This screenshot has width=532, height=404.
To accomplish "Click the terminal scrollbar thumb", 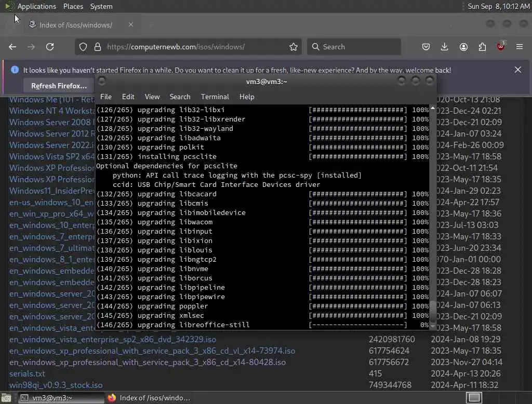I will coord(433,311).
